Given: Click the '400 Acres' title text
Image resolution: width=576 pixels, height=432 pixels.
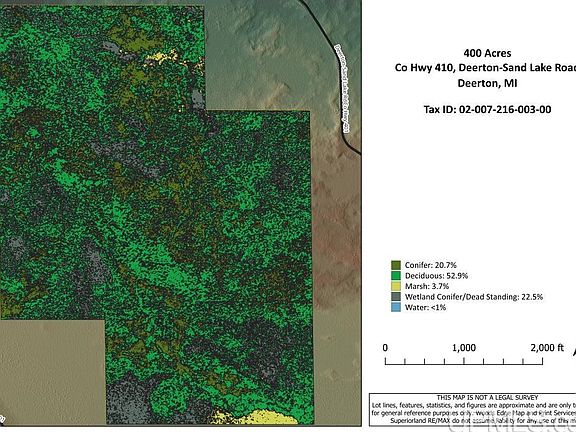Looking at the screenshot, I should tap(487, 53).
